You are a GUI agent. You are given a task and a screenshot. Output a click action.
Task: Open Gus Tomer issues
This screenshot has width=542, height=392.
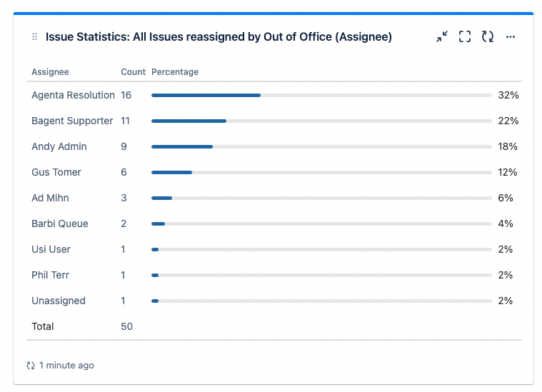point(56,172)
